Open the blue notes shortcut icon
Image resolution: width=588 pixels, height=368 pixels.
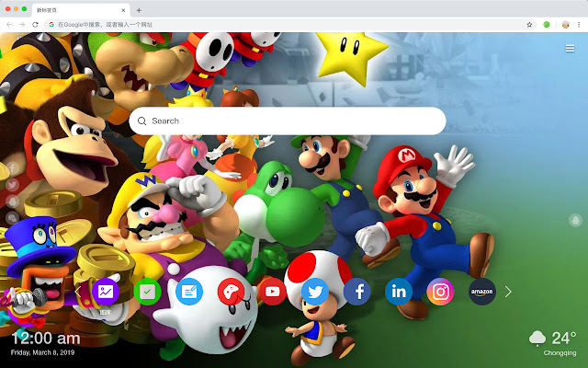(189, 292)
